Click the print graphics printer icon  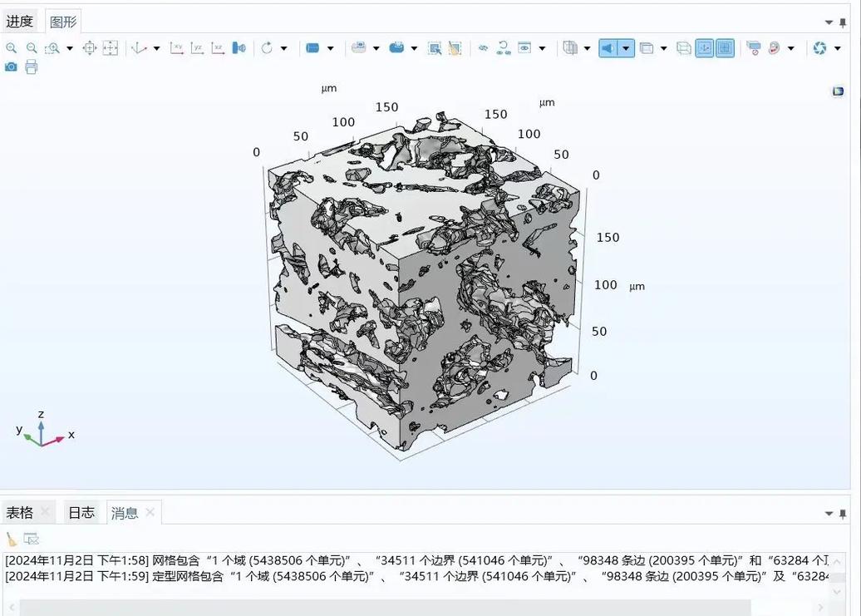coord(32,67)
